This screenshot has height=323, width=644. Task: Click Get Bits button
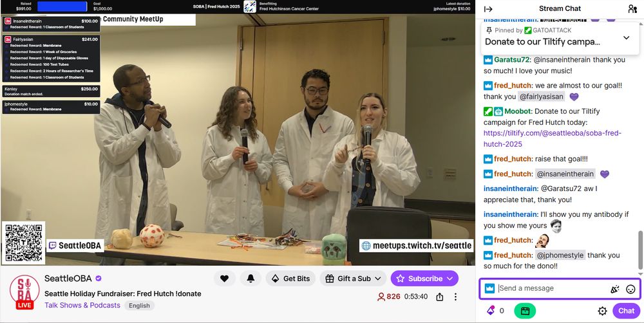(290, 278)
